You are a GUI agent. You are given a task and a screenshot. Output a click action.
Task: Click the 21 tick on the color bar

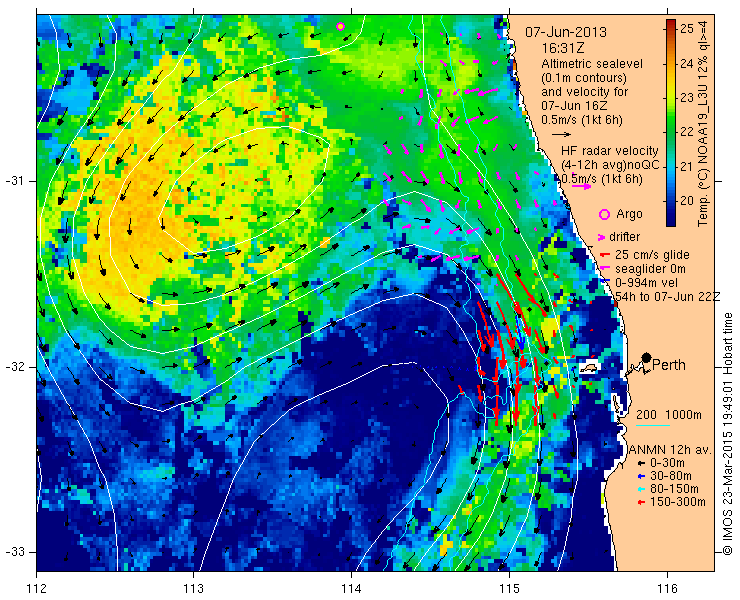[x=687, y=166]
